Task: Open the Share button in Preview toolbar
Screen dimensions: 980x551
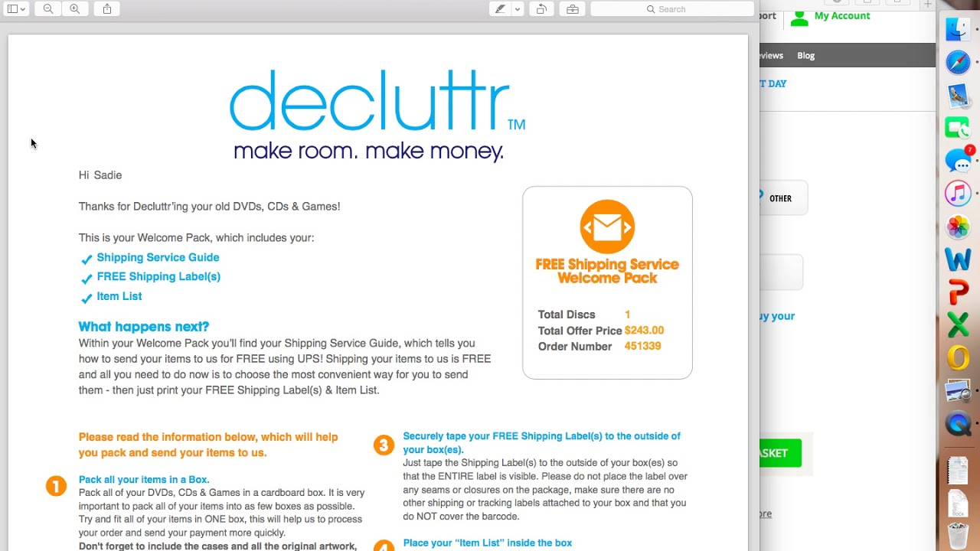Action: [x=107, y=9]
